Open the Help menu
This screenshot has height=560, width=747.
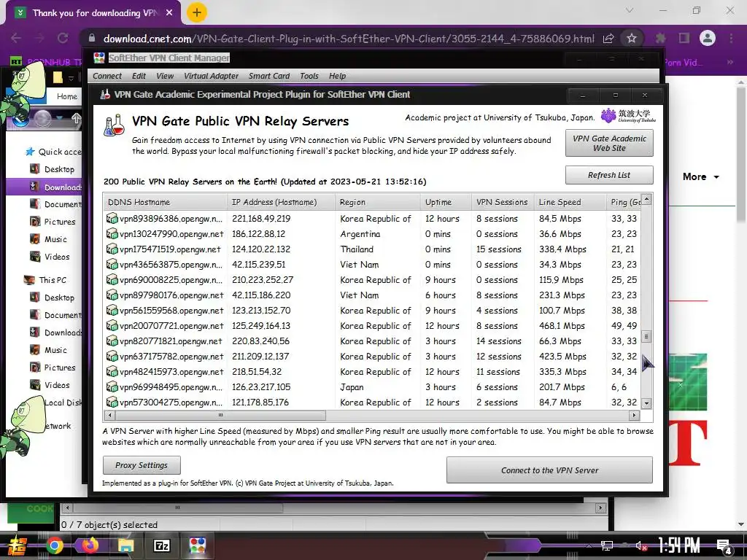[x=337, y=76]
